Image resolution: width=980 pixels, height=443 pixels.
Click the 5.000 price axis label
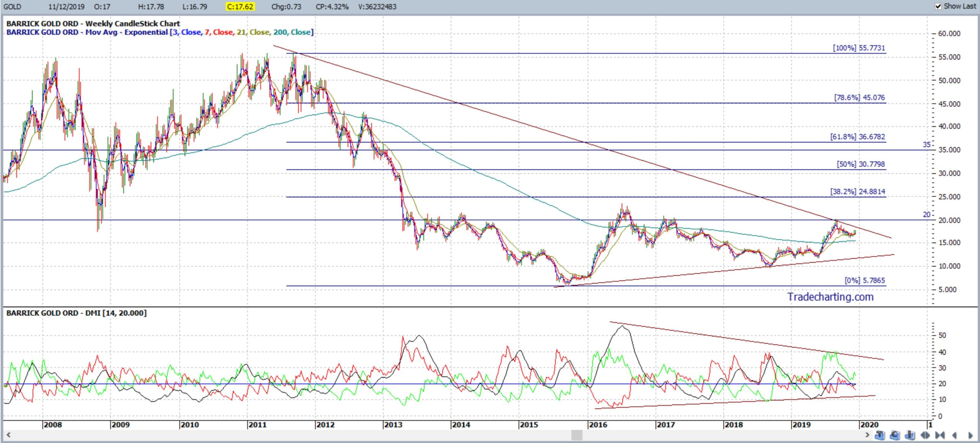(x=947, y=289)
